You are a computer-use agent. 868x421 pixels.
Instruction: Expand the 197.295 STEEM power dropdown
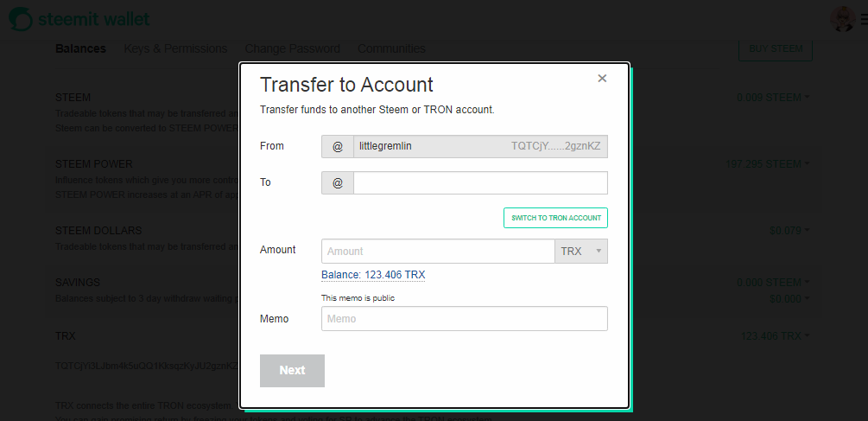tap(768, 164)
